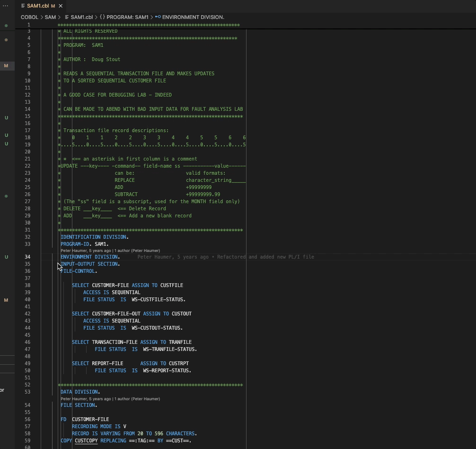Click the reference icon before ENVIRONMENT DIVISION breadcrumb
Screen dimensions: 476x449
point(158,17)
